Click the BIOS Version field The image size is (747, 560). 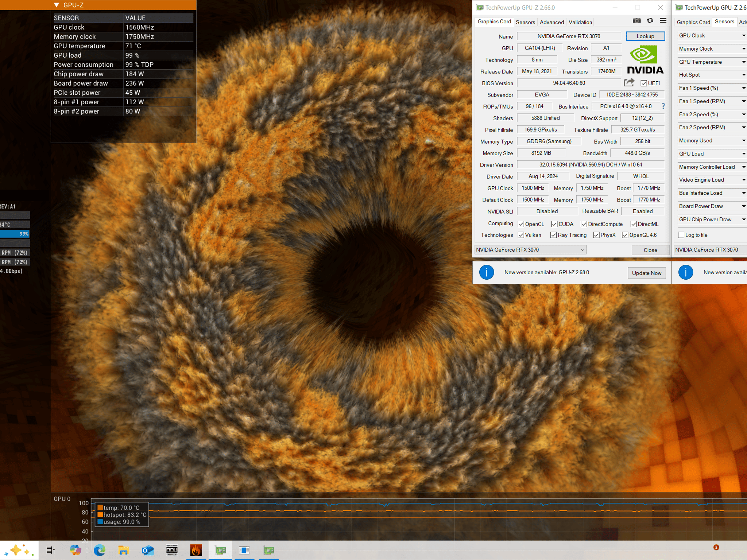point(569,83)
